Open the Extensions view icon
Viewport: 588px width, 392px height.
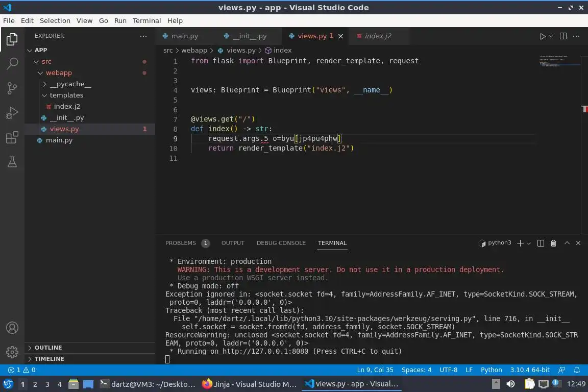coord(12,137)
